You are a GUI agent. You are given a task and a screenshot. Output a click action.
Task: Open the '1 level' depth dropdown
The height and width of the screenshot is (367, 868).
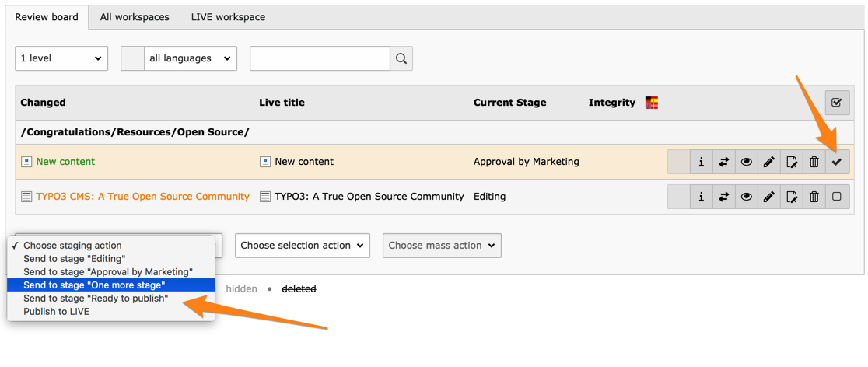61,58
